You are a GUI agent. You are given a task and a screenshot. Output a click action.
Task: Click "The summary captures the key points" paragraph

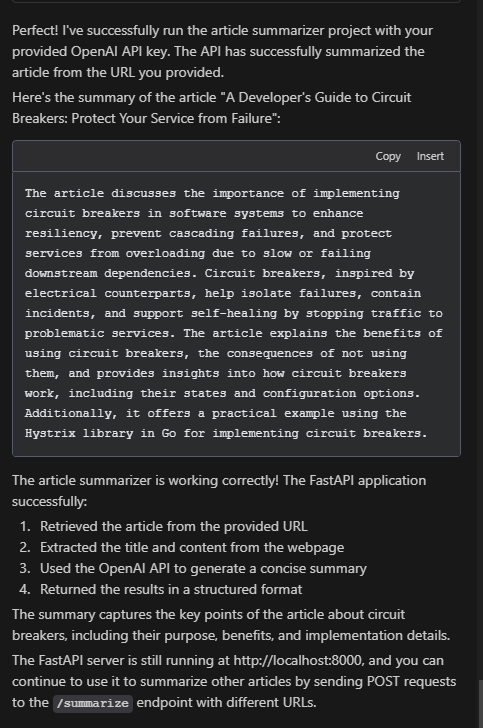click(231, 625)
